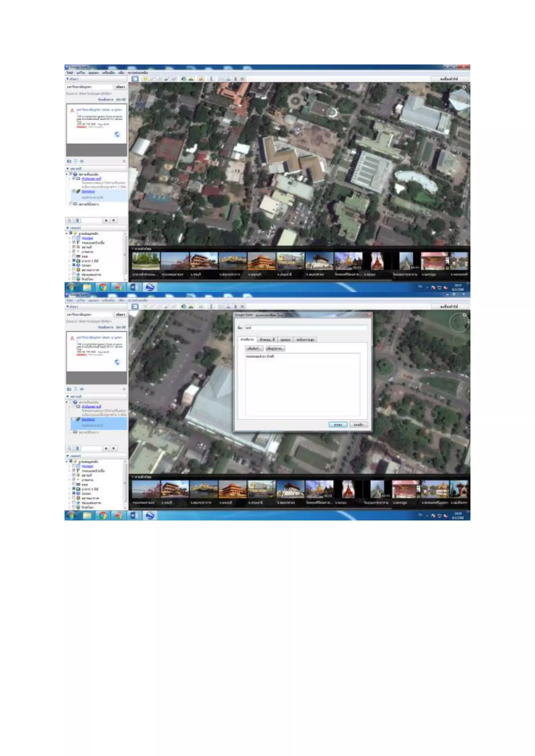Click the highlighted OK button in placemark dialog
Screen dimensions: 535x756
click(x=338, y=424)
